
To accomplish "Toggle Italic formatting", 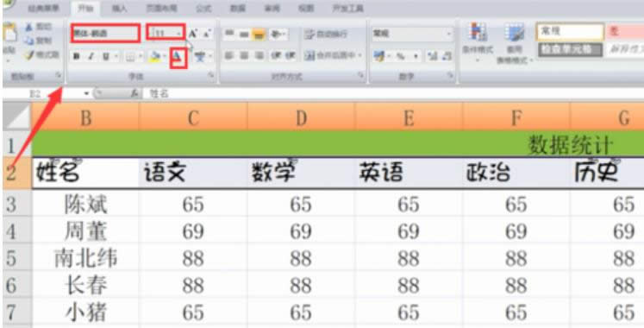I will 91,57.
